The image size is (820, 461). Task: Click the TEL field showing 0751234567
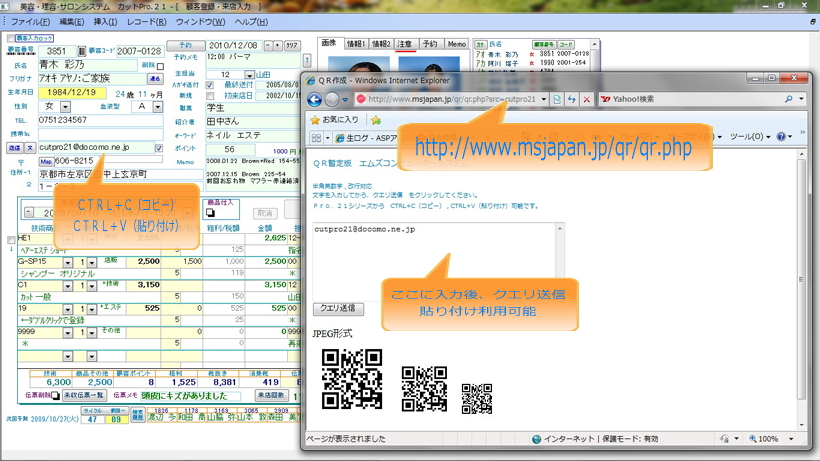[101, 120]
